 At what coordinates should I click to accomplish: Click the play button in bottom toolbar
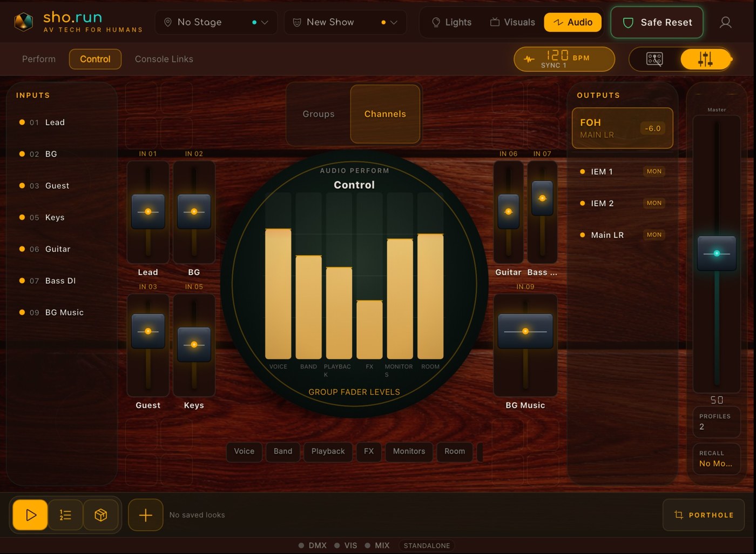pos(31,515)
